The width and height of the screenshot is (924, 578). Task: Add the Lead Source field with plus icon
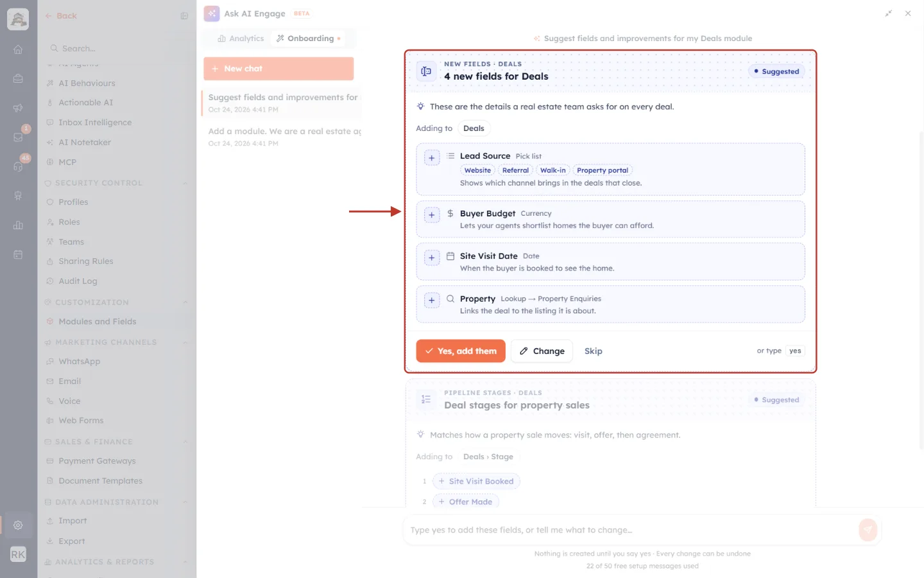pos(432,158)
